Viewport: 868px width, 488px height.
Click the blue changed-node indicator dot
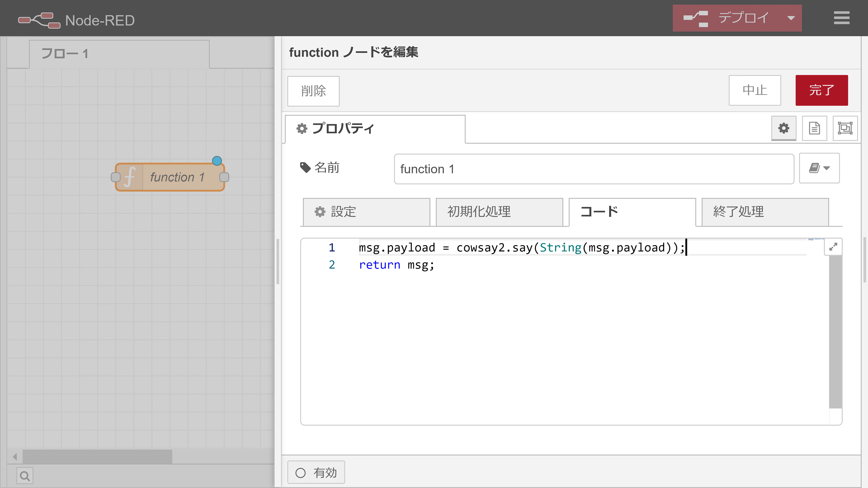click(x=217, y=161)
